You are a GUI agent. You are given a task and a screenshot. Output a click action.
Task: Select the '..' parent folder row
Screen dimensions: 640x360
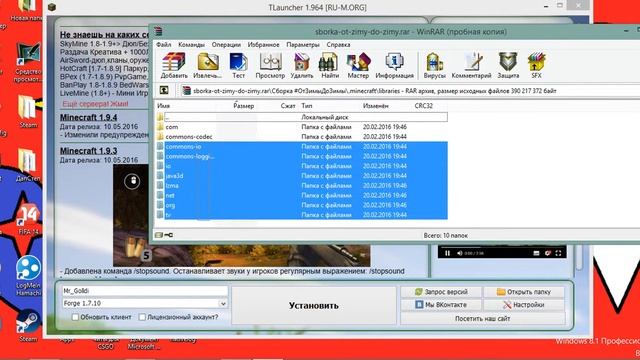tap(301, 117)
